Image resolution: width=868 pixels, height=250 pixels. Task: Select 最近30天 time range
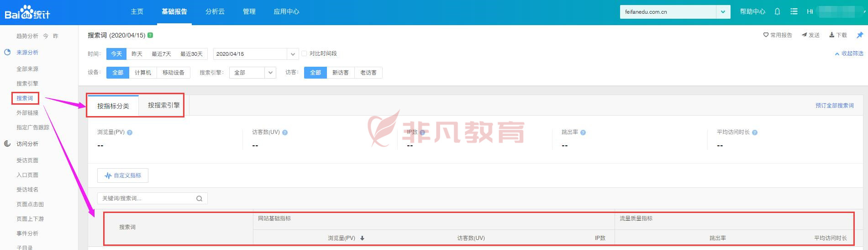pos(191,54)
